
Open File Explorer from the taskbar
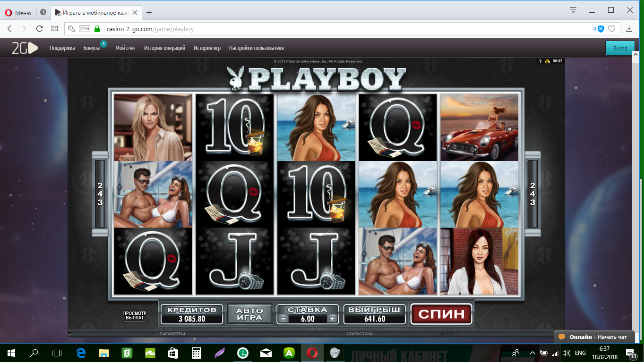tap(104, 353)
